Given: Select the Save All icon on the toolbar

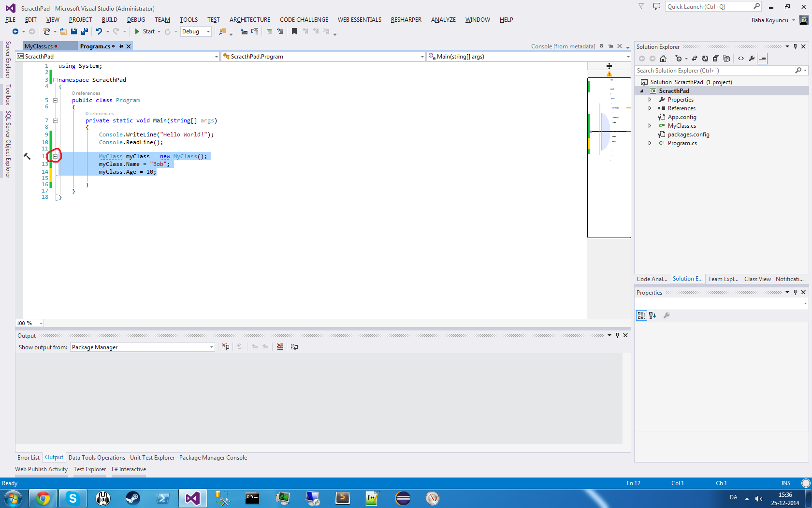Looking at the screenshot, I should pyautogui.click(x=84, y=31).
